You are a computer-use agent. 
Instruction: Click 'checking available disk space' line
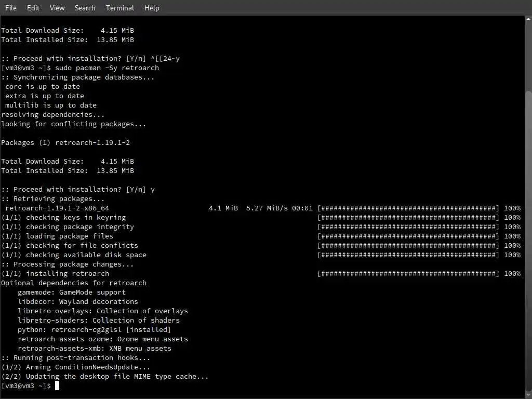[74, 255]
